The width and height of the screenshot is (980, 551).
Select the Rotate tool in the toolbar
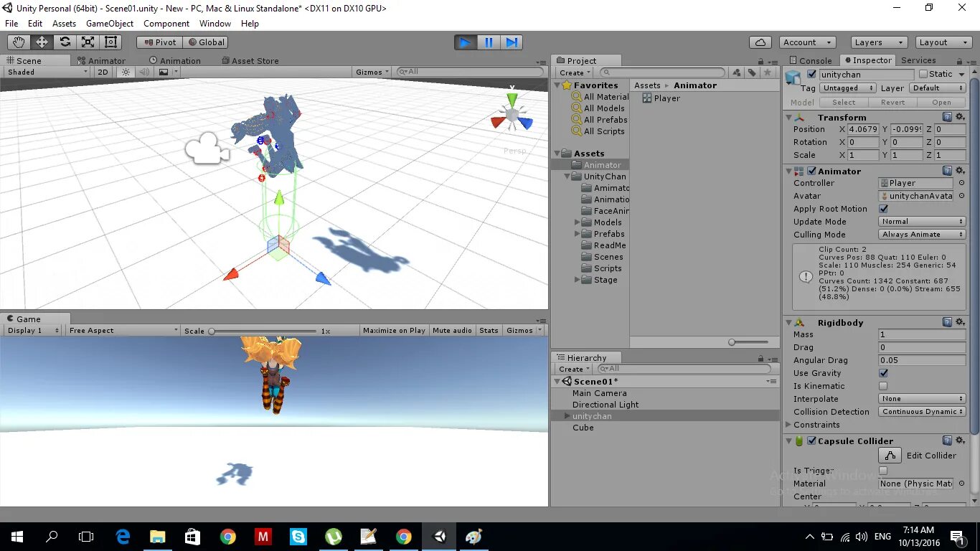(65, 42)
